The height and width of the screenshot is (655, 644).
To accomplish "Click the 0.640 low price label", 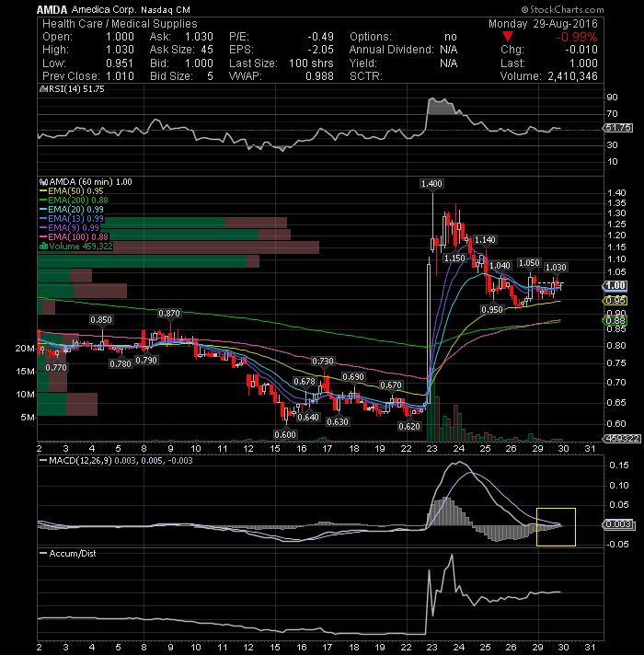I will pos(308,417).
